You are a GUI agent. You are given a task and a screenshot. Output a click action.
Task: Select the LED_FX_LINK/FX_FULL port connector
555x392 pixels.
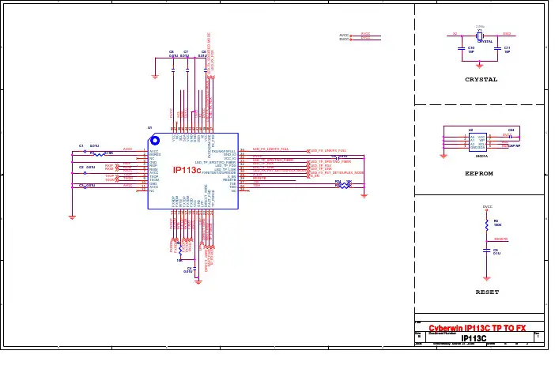308,151
